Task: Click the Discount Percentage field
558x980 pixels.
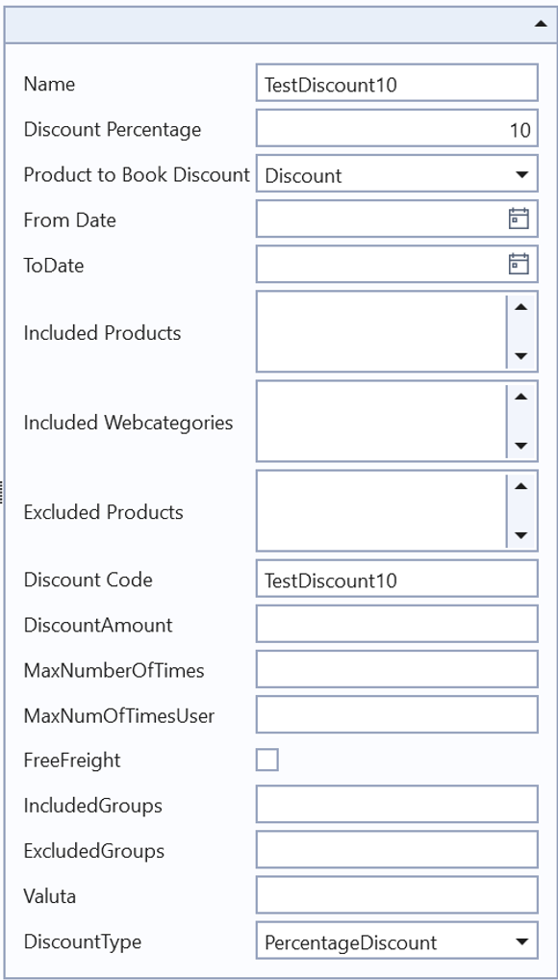Action: pyautogui.click(x=396, y=129)
